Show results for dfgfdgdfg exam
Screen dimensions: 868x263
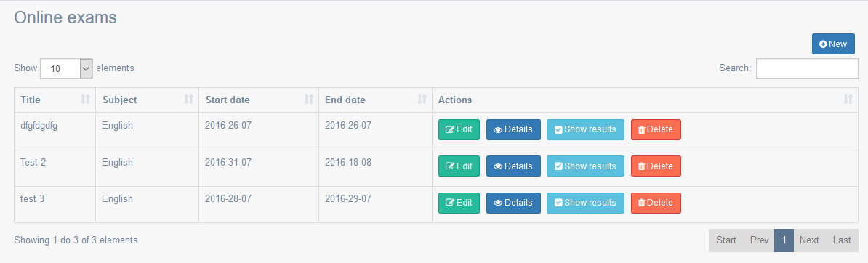(586, 129)
